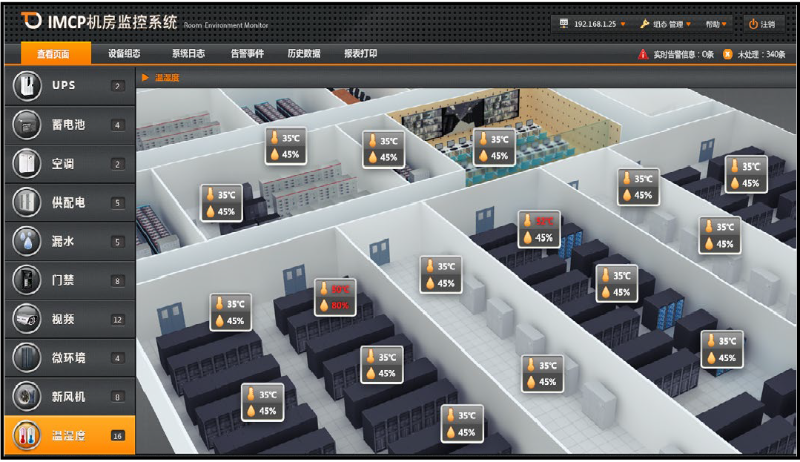Viewport: 800px width, 462px height.
Task: Select the 蓄电池 battery icon
Action: pos(22,125)
